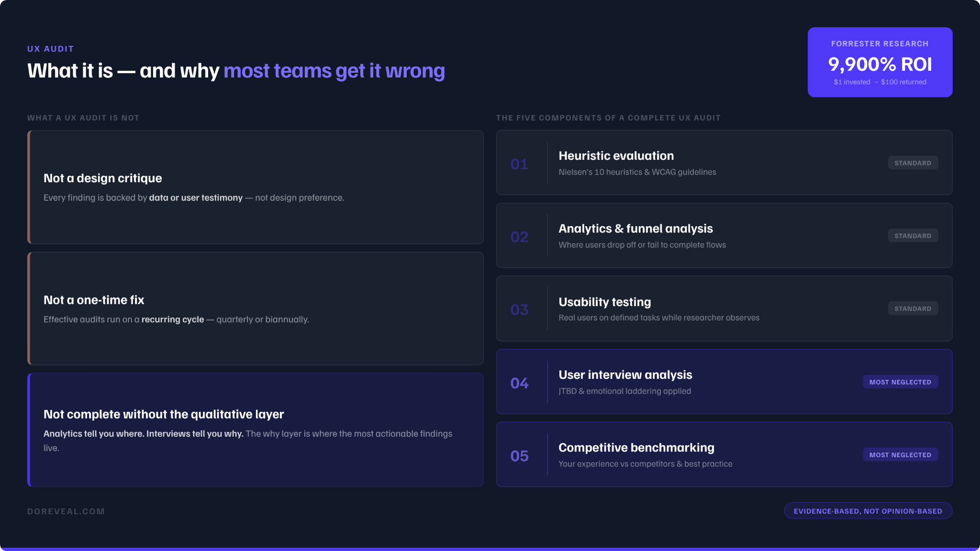Click the STANDARD badge on Heuristic evaluation
Screen dimensions: 980x551
[913, 163]
